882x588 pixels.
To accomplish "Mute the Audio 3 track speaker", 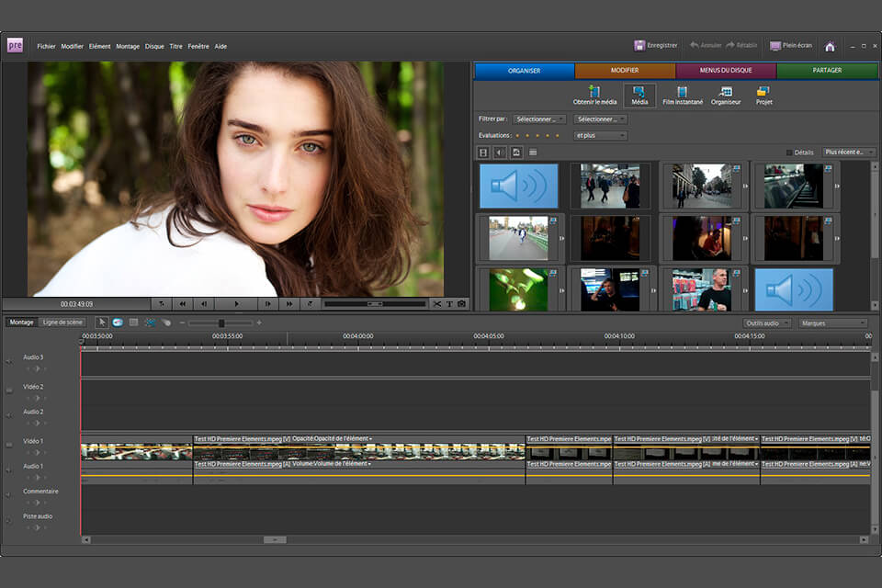I will (x=9, y=362).
